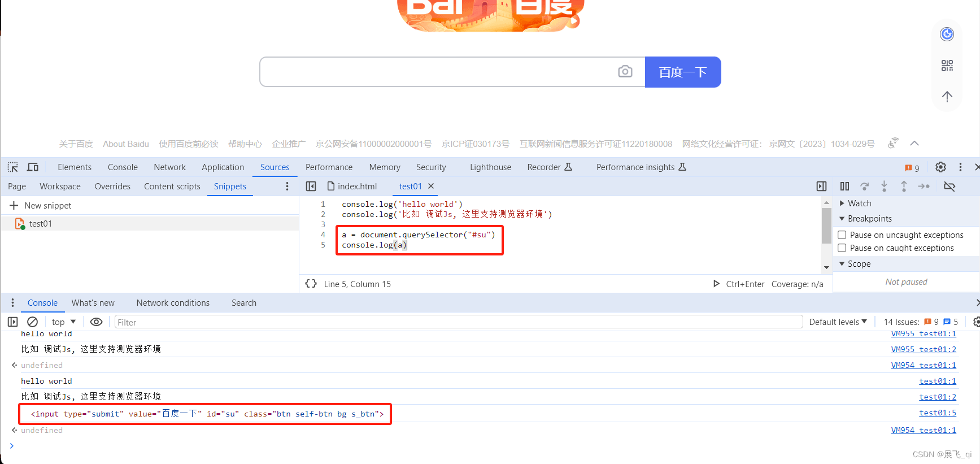The height and width of the screenshot is (464, 980).
Task: Click the logged input element in console
Action: (207, 414)
